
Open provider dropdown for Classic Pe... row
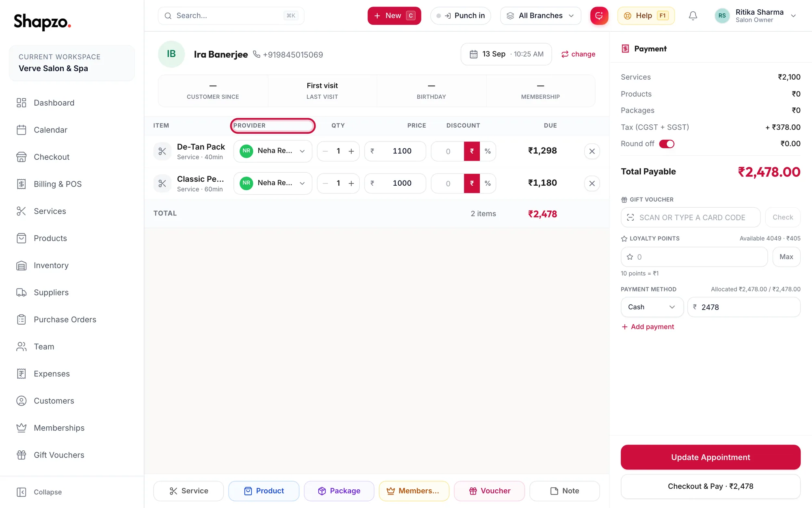[x=273, y=183]
